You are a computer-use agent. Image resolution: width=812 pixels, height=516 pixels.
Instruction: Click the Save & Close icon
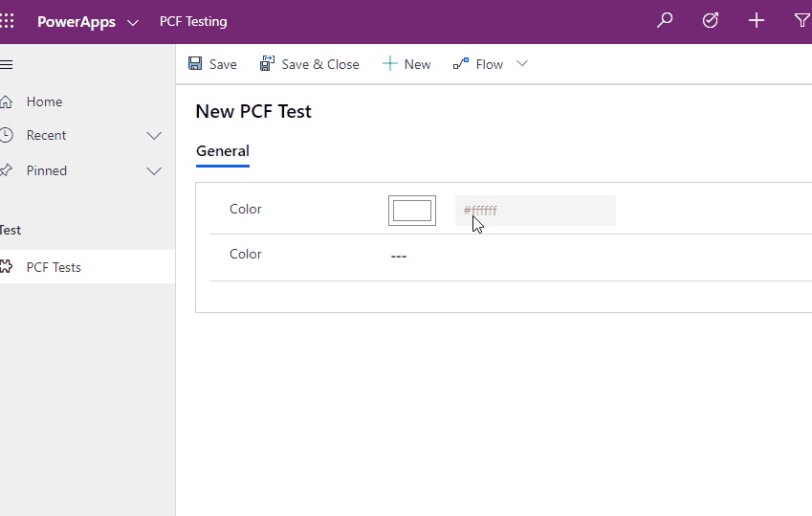[267, 63]
